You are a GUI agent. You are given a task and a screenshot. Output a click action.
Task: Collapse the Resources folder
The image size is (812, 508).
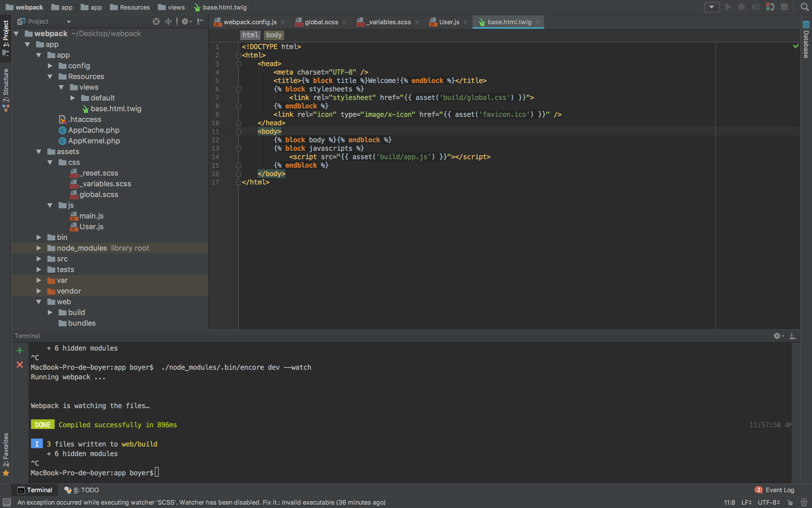click(50, 76)
